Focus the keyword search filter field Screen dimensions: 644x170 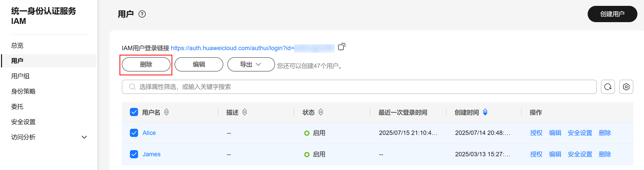click(x=355, y=87)
